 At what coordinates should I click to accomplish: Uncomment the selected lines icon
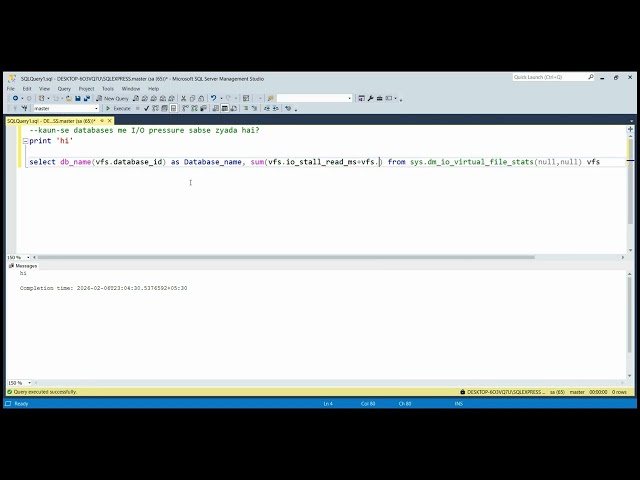(254, 109)
